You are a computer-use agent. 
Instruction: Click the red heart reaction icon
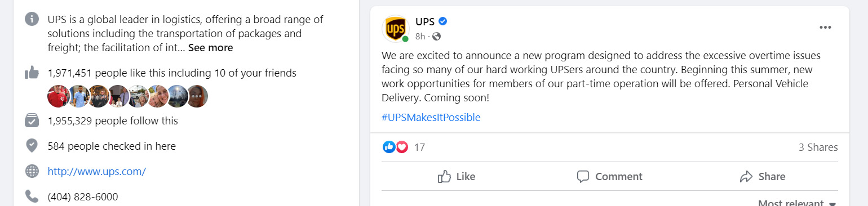(401, 147)
